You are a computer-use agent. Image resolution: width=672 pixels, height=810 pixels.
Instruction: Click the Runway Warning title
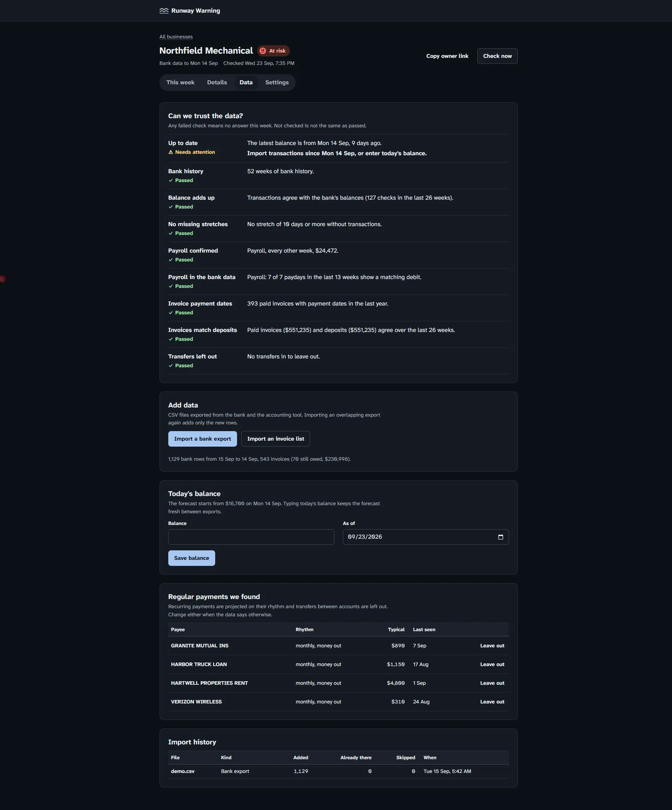[x=195, y=11]
